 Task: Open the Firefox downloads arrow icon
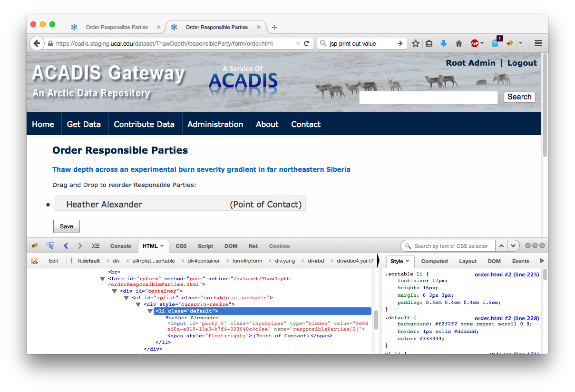(x=444, y=43)
